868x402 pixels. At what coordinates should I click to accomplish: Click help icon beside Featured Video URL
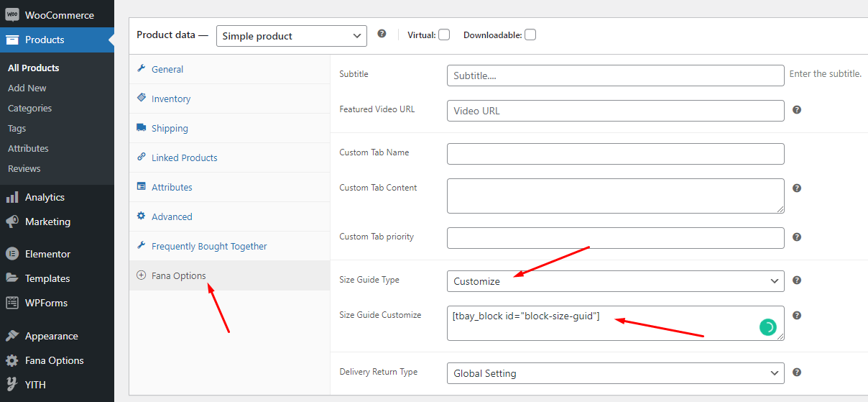click(x=797, y=110)
